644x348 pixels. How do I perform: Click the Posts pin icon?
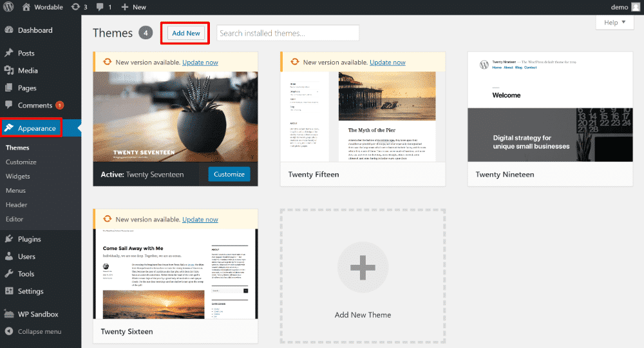[x=8, y=53]
